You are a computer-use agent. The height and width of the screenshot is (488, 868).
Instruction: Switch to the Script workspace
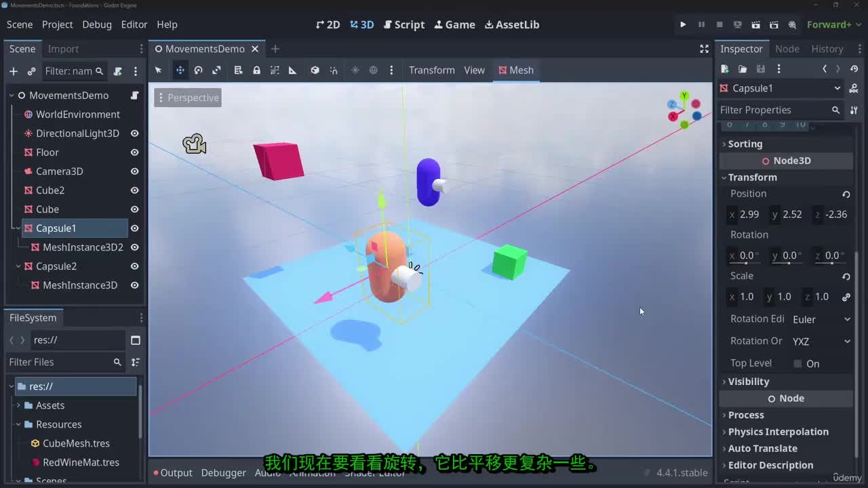click(x=404, y=24)
